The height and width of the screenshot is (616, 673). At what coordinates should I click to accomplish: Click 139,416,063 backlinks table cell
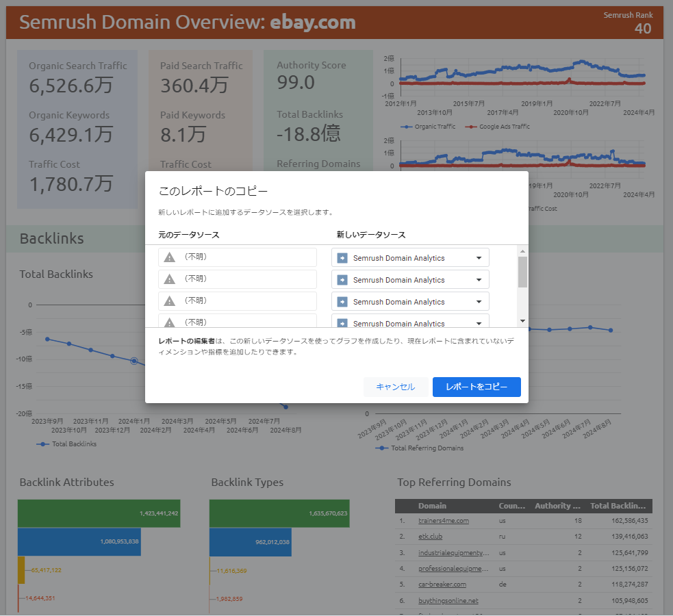[630, 536]
